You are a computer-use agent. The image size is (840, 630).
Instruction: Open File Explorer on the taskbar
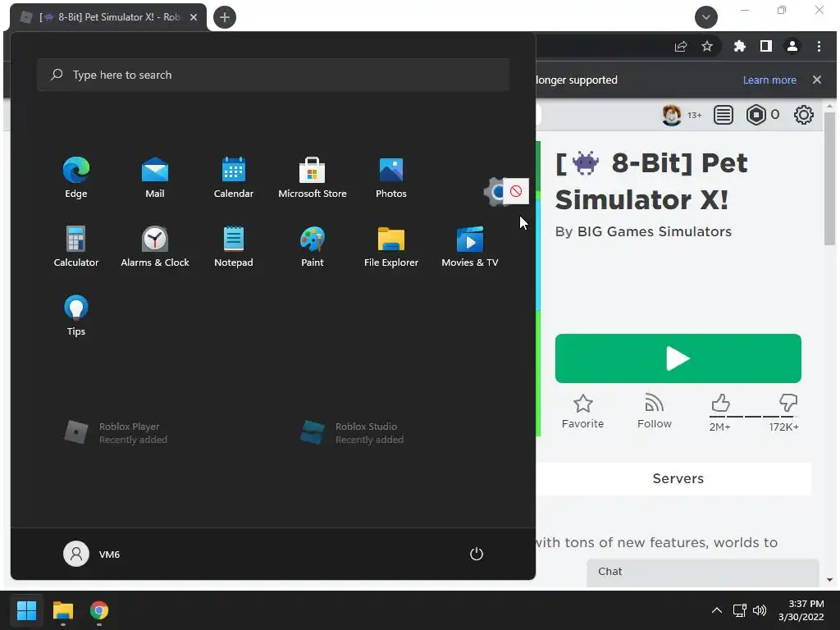tap(62, 610)
